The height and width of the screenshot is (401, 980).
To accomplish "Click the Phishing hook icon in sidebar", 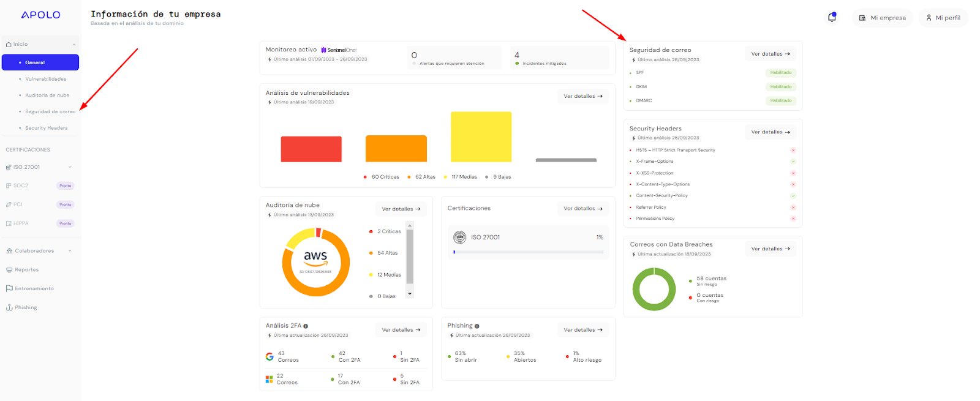I will pyautogui.click(x=9, y=307).
